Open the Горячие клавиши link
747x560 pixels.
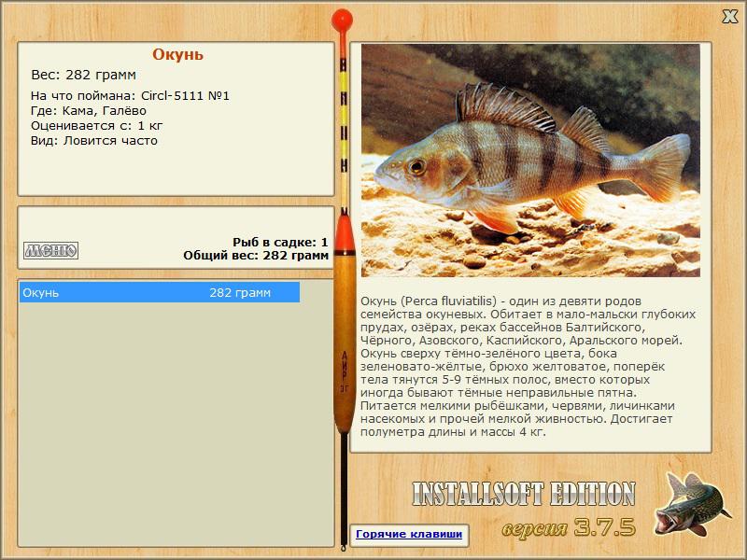[x=409, y=534]
